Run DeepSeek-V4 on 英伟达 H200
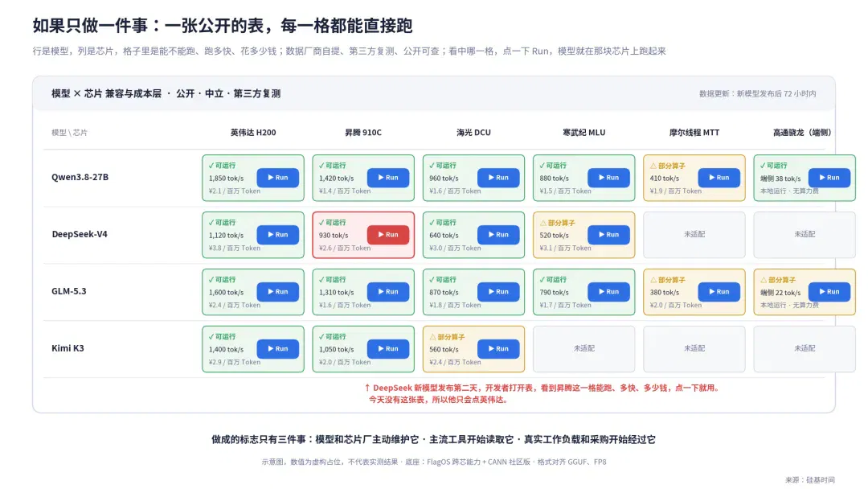This screenshot has width=868, height=489. coord(277,235)
